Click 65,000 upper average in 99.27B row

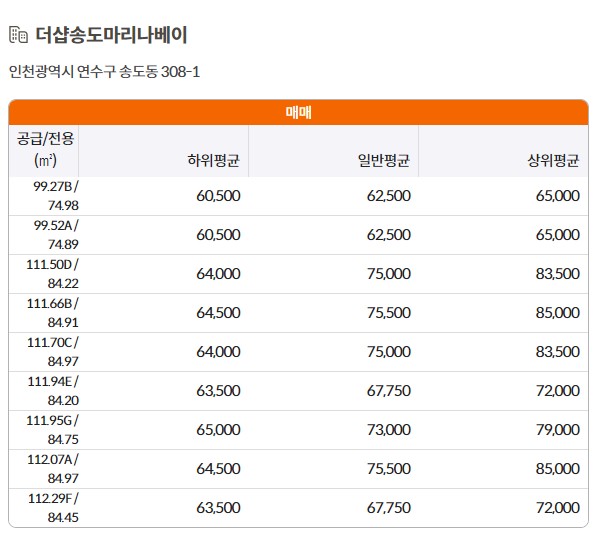pos(558,196)
